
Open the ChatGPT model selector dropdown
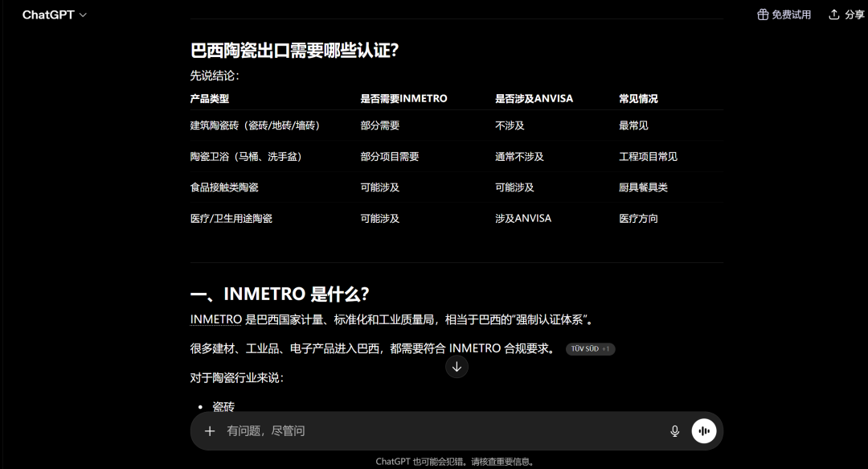coord(55,15)
